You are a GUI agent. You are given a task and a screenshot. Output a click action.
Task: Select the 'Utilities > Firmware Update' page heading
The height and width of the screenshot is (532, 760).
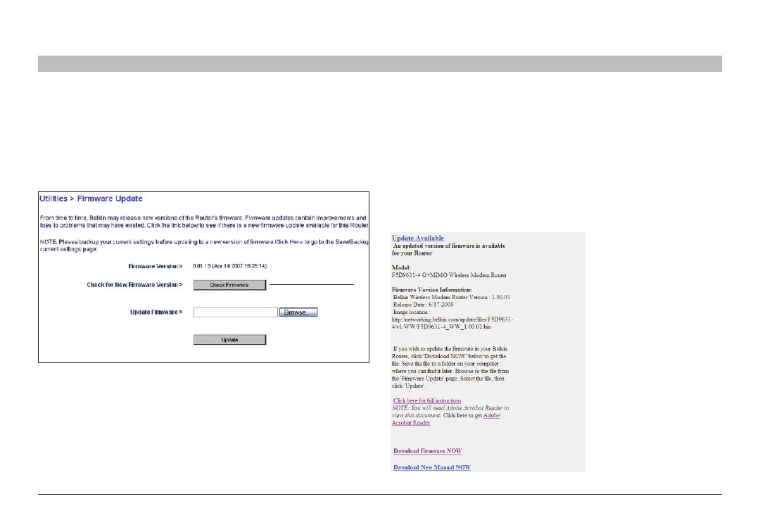tap(91, 198)
